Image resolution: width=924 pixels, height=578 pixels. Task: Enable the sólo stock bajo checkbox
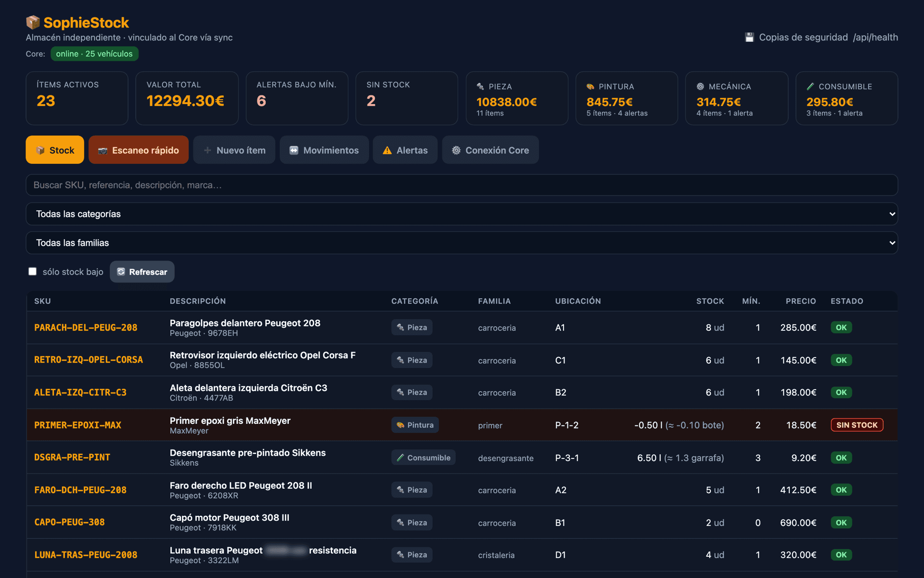33,272
